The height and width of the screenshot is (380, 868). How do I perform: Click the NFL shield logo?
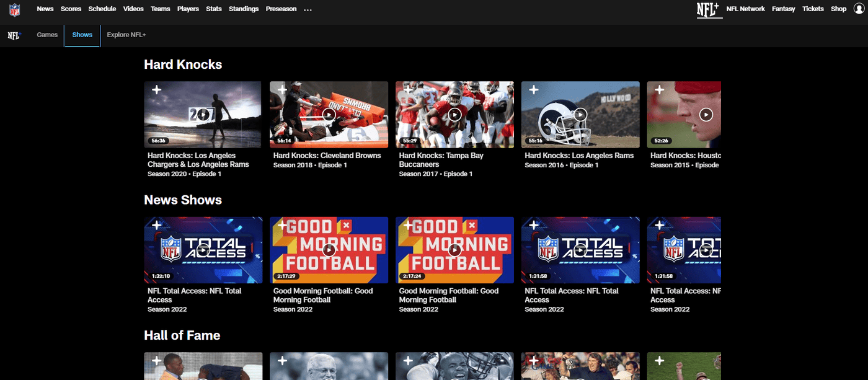click(x=14, y=9)
